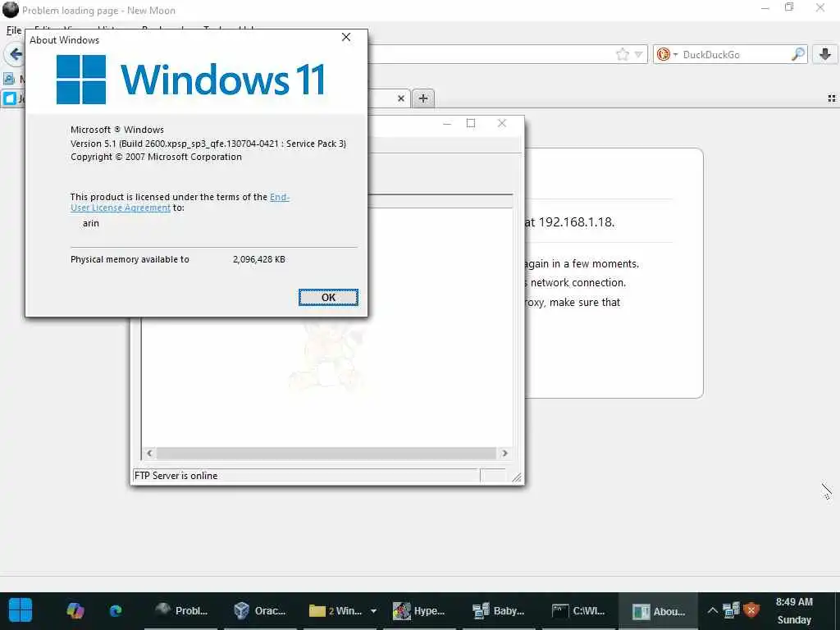Image resolution: width=840 pixels, height=630 pixels.
Task: Click the network computers tray icon
Action: click(x=731, y=609)
